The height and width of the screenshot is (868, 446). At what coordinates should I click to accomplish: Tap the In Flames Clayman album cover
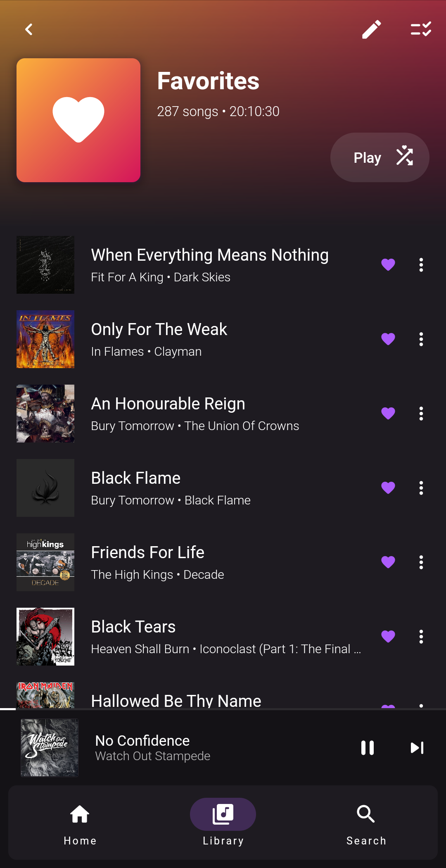point(45,339)
